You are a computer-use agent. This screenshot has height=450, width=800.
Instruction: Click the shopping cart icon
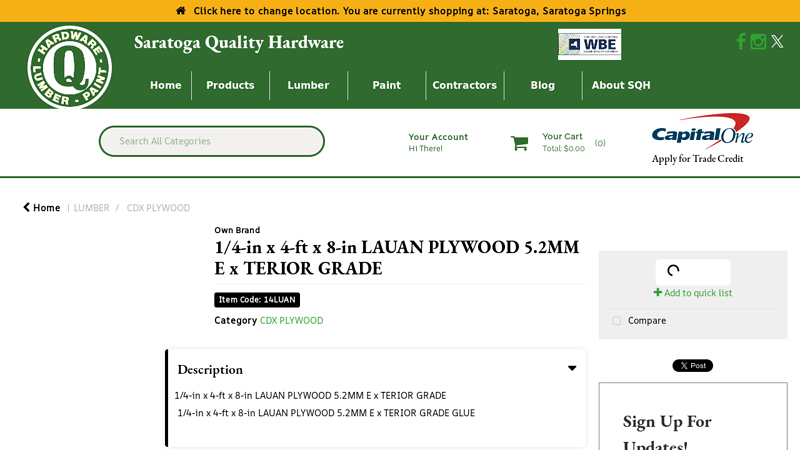(519, 143)
